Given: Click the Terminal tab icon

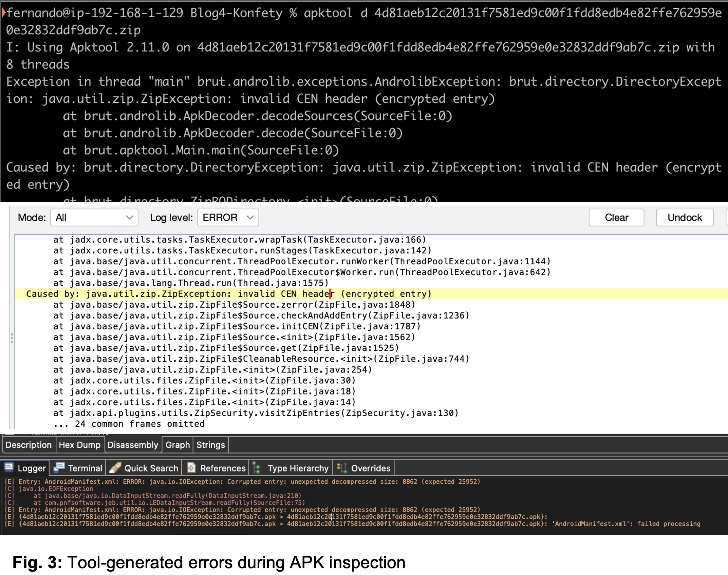Looking at the screenshot, I should (59, 468).
